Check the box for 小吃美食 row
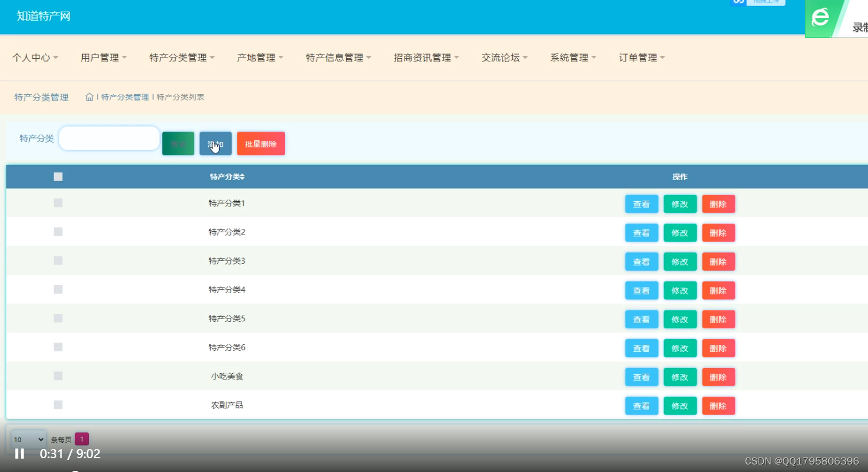The width and height of the screenshot is (868, 472). [x=58, y=375]
